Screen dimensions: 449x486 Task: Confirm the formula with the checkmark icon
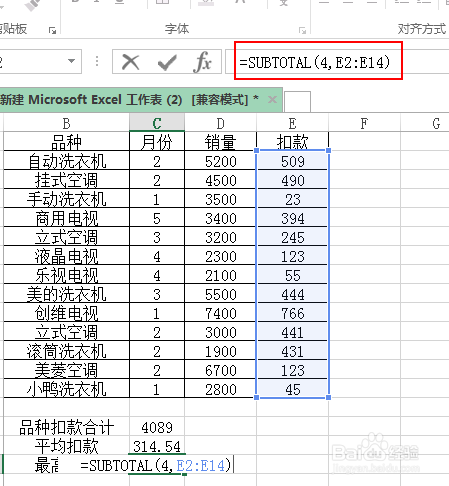pyautogui.click(x=167, y=62)
